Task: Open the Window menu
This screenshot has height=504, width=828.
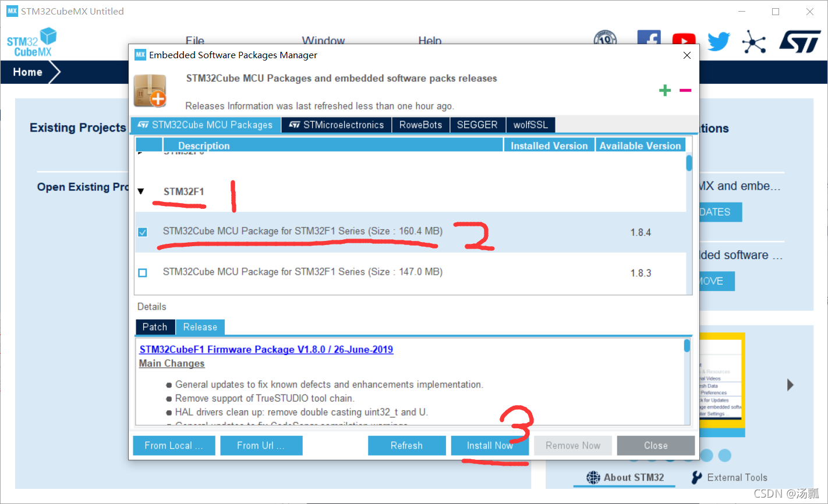Action: pos(323,41)
